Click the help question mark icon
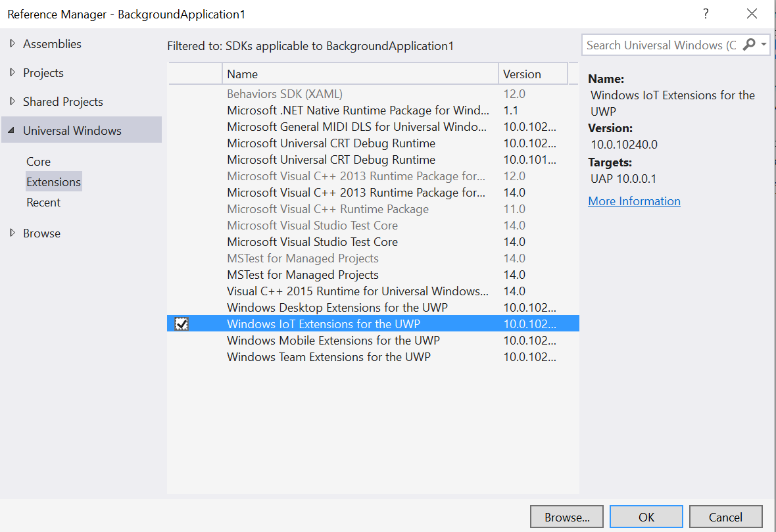Image resolution: width=776 pixels, height=532 pixels. (x=706, y=14)
